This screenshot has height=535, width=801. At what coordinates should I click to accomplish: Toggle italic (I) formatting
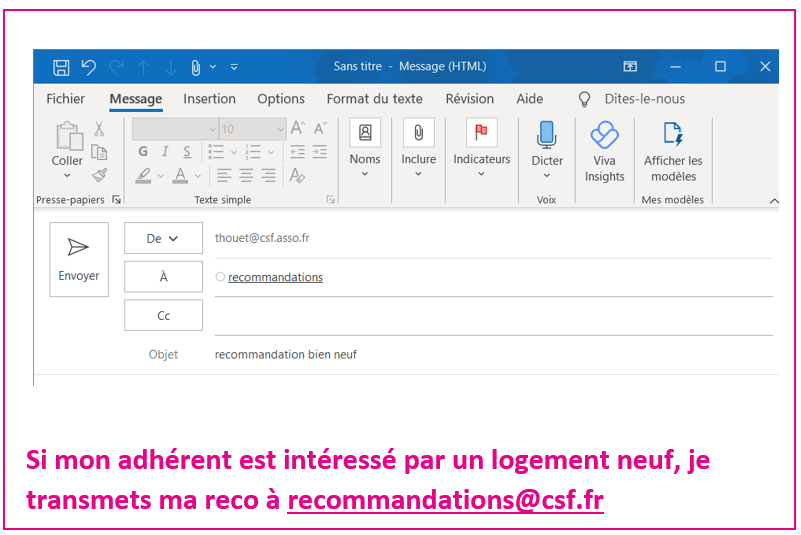[165, 152]
